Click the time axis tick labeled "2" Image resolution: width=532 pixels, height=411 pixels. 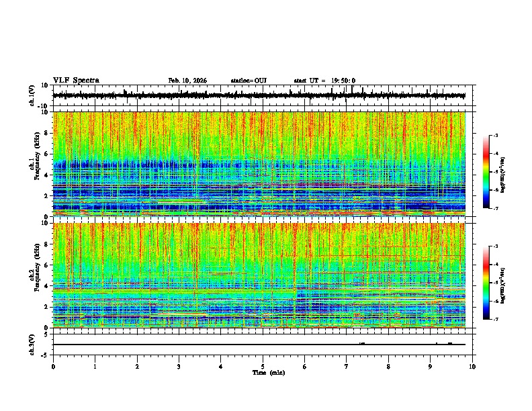[137, 367]
